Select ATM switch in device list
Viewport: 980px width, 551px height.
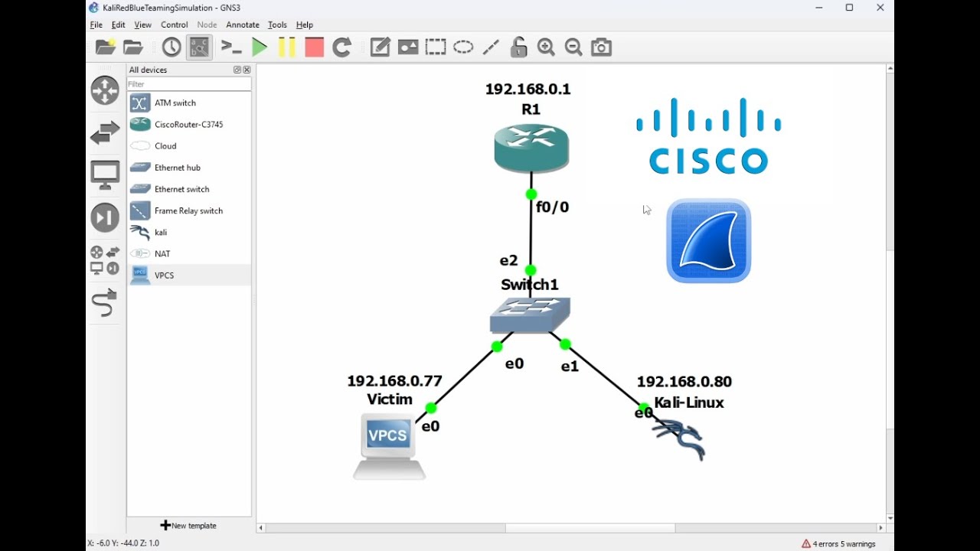tap(189, 103)
